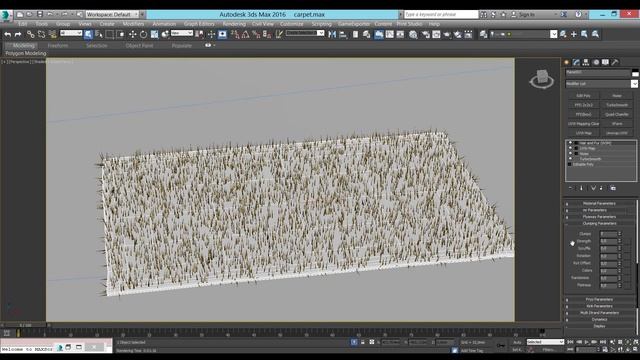640x360 pixels.
Task: Switch to the Hierarchy command panel
Action: pyautogui.click(x=586, y=62)
